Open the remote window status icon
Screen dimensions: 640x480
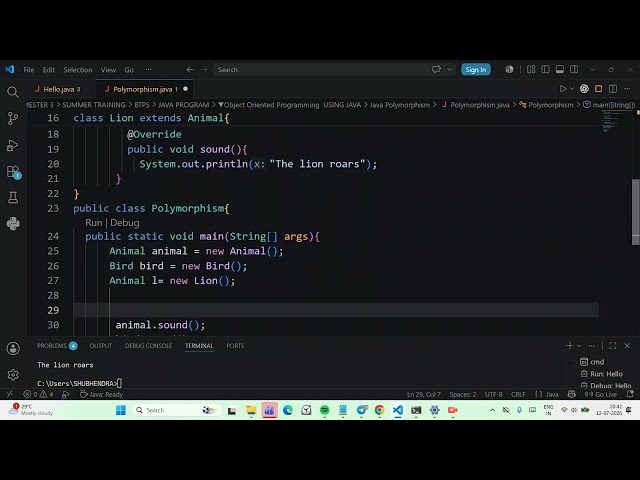pos(10,394)
